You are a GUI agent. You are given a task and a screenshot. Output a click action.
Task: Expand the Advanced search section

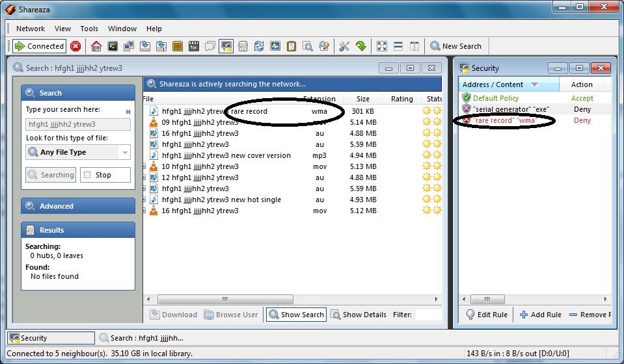point(78,206)
